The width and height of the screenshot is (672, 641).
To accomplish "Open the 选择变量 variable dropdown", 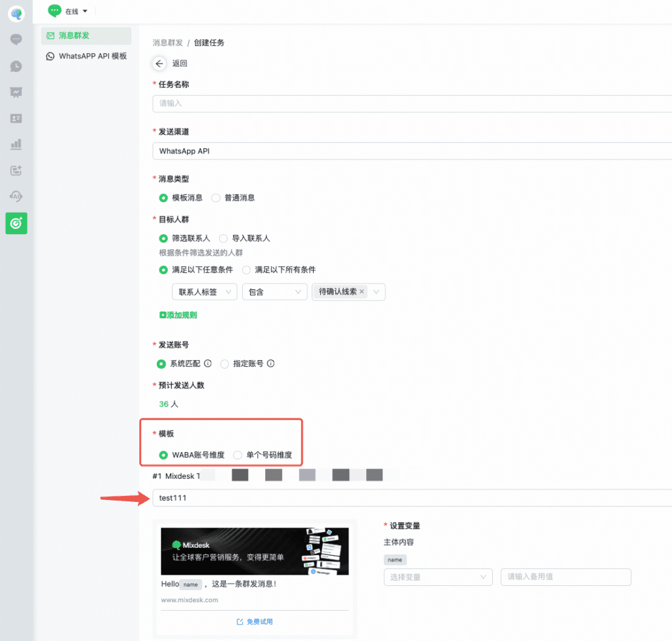I will pos(438,577).
